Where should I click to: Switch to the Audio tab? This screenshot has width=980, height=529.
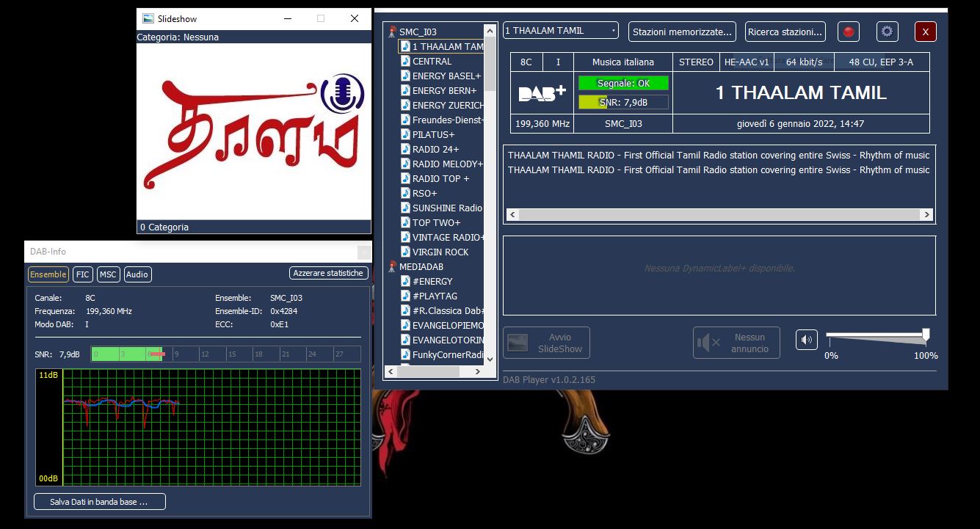(137, 274)
